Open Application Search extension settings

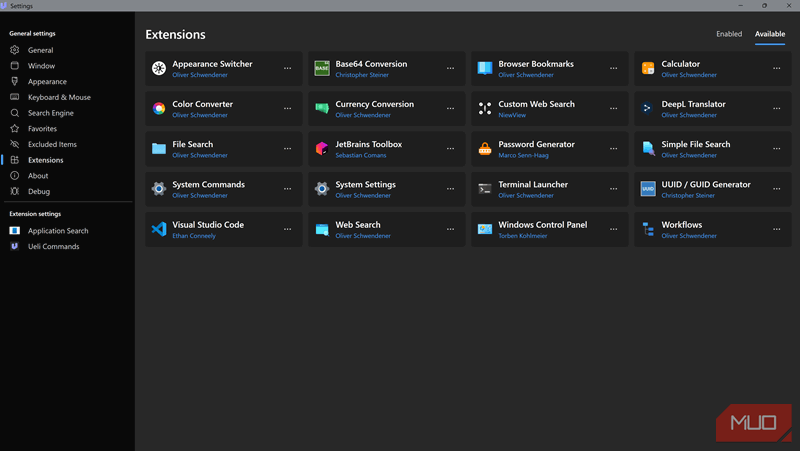(58, 230)
